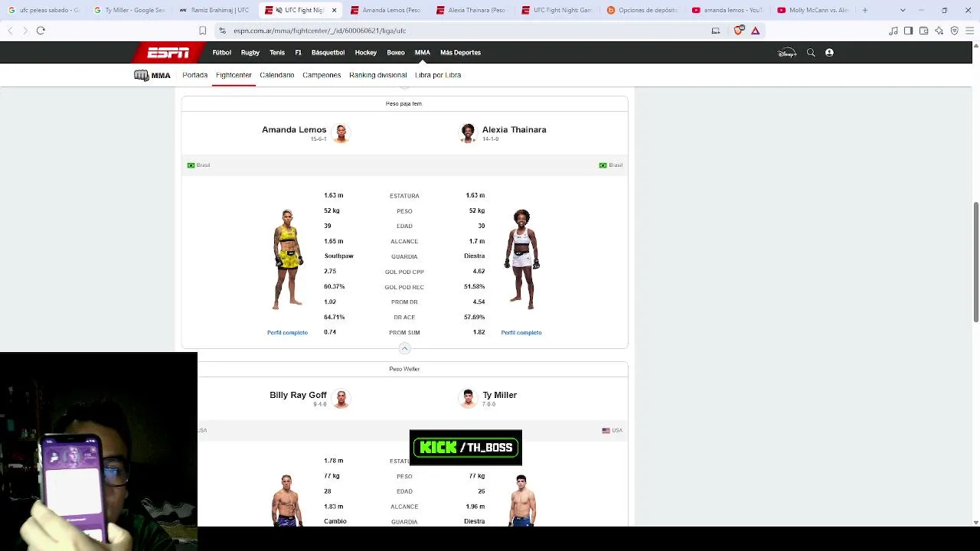Viewport: 980px width, 551px height.
Task: Open Amanda Lemos' 'Perfil completo' link
Action: point(287,333)
